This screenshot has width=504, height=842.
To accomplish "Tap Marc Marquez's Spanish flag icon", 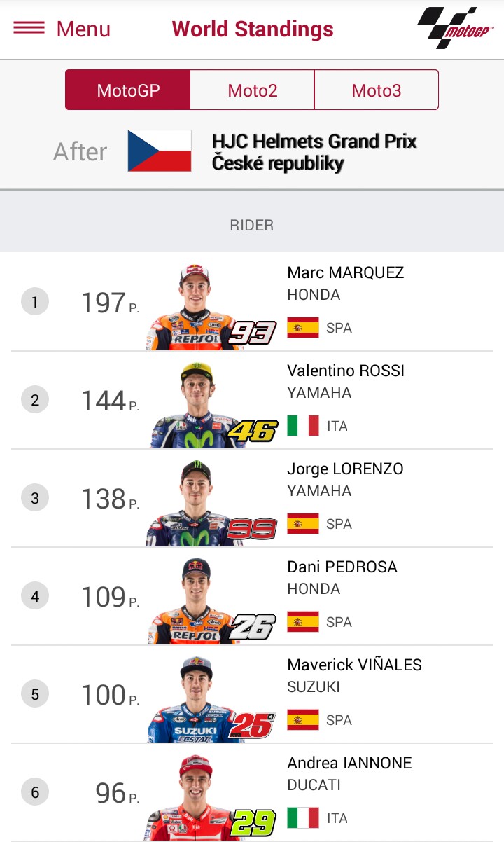I will 303,328.
